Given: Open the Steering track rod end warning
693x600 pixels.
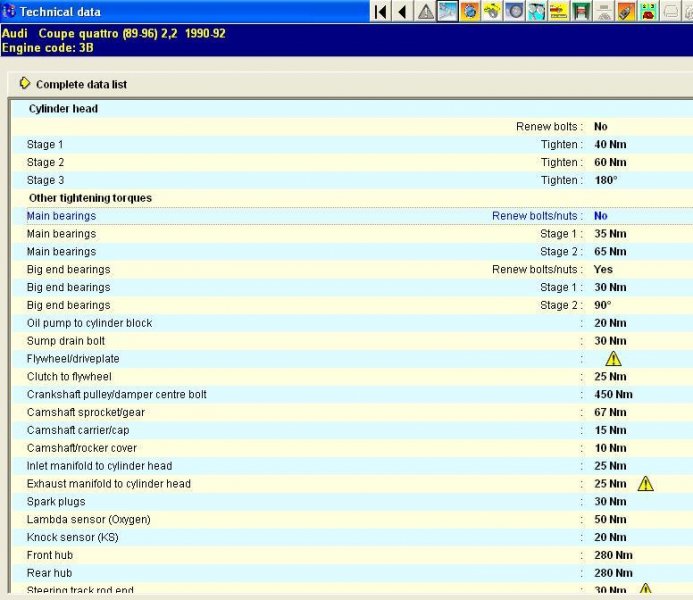Looking at the screenshot, I should (645, 590).
